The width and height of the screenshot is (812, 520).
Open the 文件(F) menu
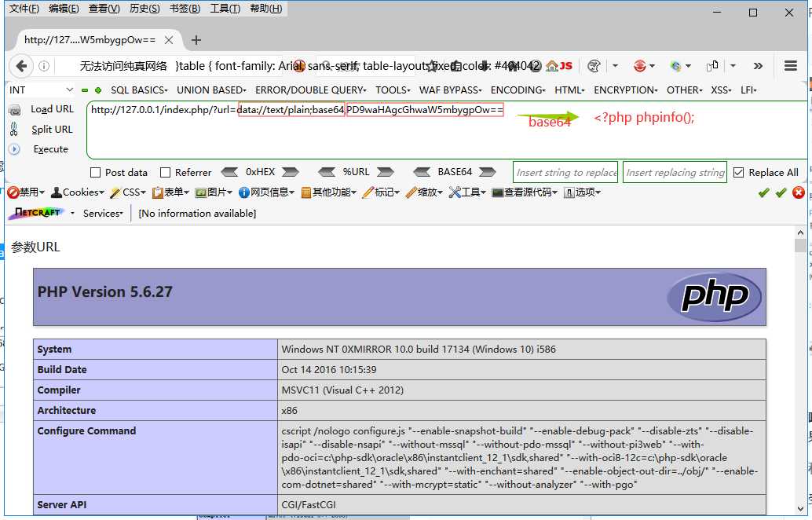coord(24,9)
